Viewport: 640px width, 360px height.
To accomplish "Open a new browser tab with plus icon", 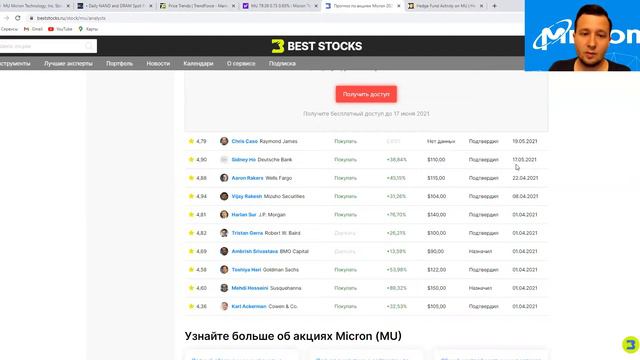I will pos(494,6).
